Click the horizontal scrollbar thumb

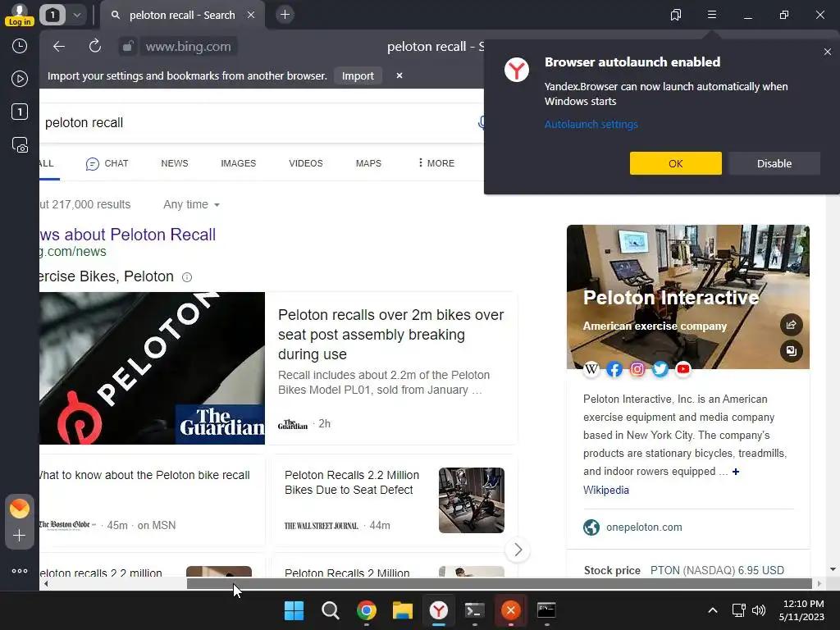pyautogui.click(x=500, y=584)
